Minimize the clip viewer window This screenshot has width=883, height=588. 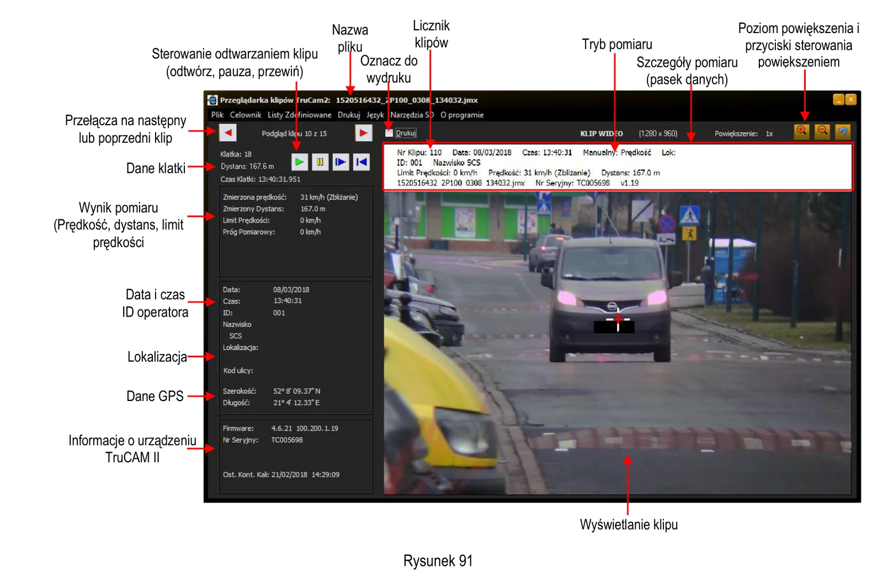point(838,99)
